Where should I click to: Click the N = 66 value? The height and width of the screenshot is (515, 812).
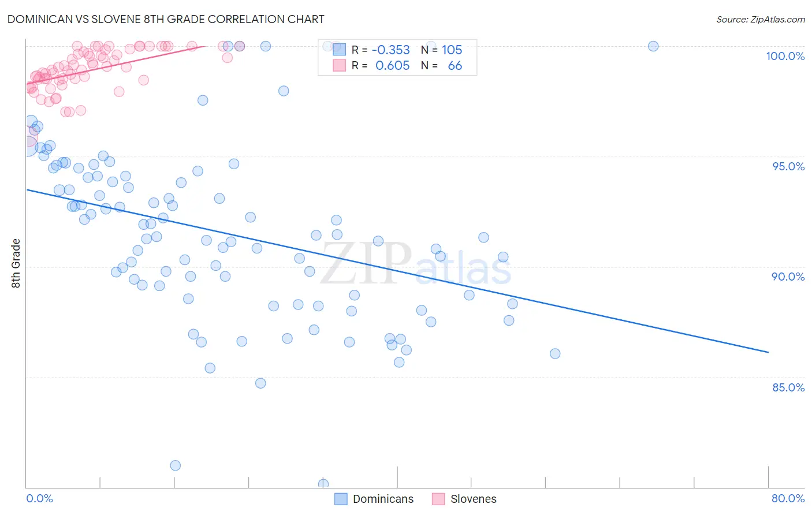455,65
